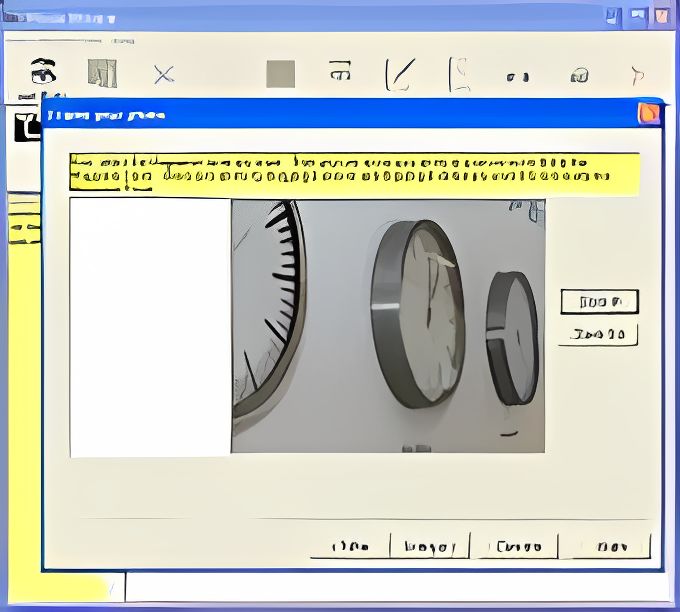Screen dimensions: 680x612
Task: Click the small cube icon in the toolbar
Action: 579,75
